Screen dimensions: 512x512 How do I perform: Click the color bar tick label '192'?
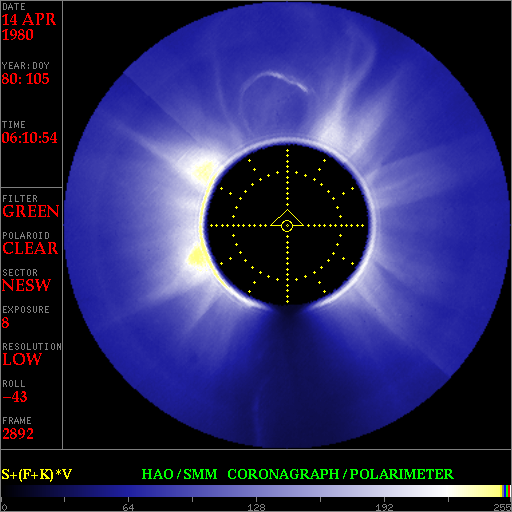[x=384, y=507]
